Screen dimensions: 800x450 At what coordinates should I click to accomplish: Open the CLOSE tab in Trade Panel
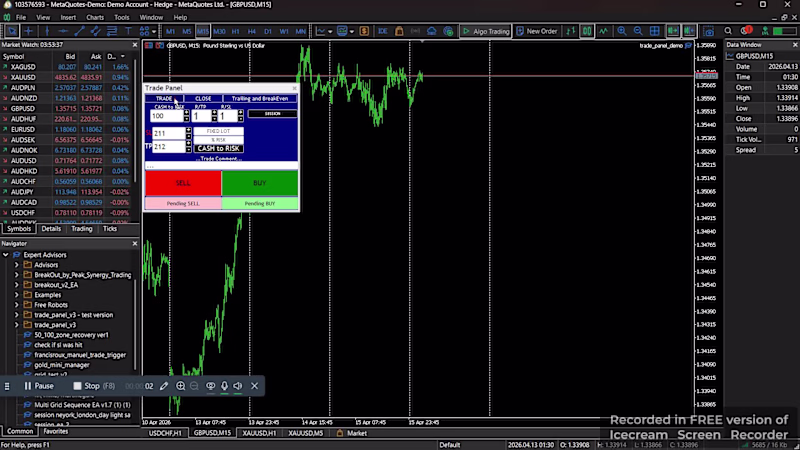coord(203,98)
